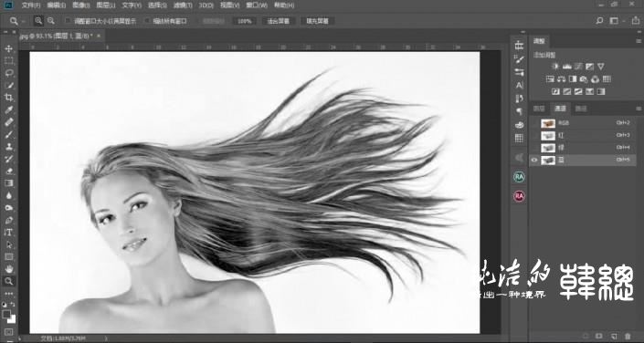Enable the resize windows to fit checkbox
The height and width of the screenshot is (343, 644).
click(x=69, y=20)
